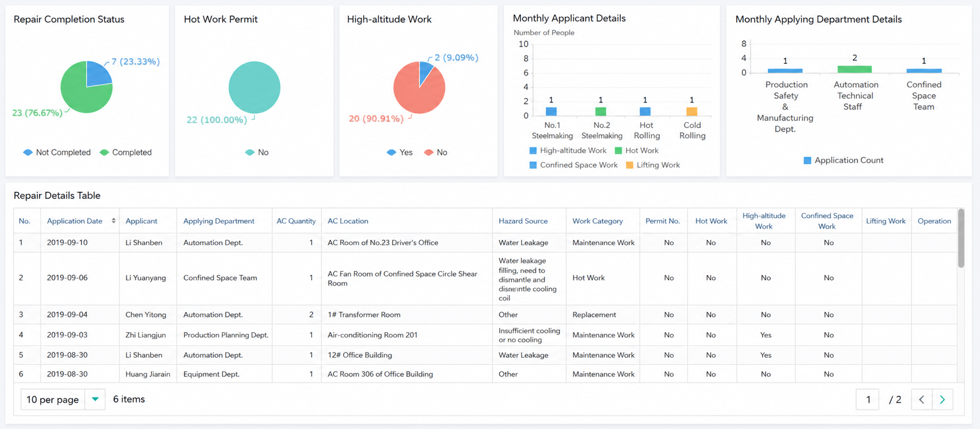Go to the next page arrow

click(942, 400)
